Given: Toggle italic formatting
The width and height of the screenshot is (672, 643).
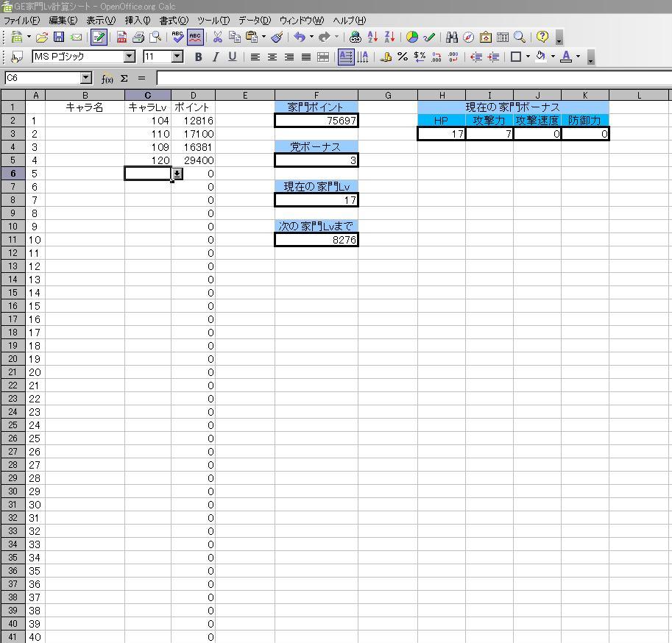Looking at the screenshot, I should pos(216,57).
